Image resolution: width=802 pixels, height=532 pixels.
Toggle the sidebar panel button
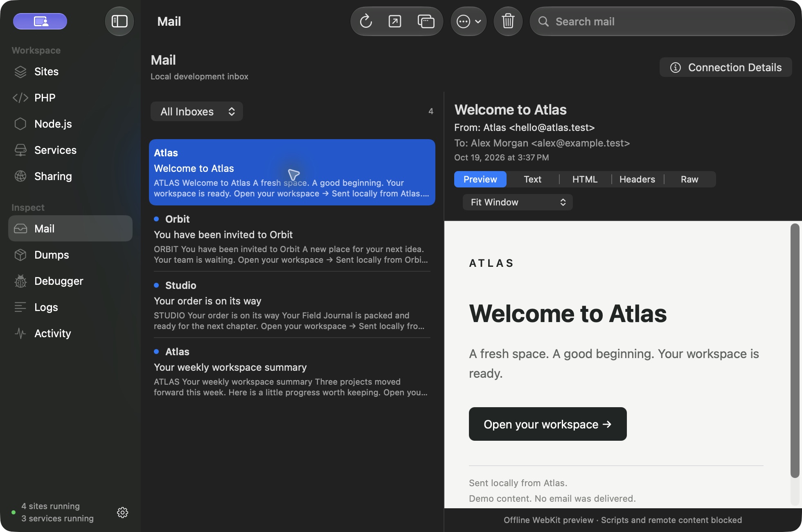(x=119, y=21)
